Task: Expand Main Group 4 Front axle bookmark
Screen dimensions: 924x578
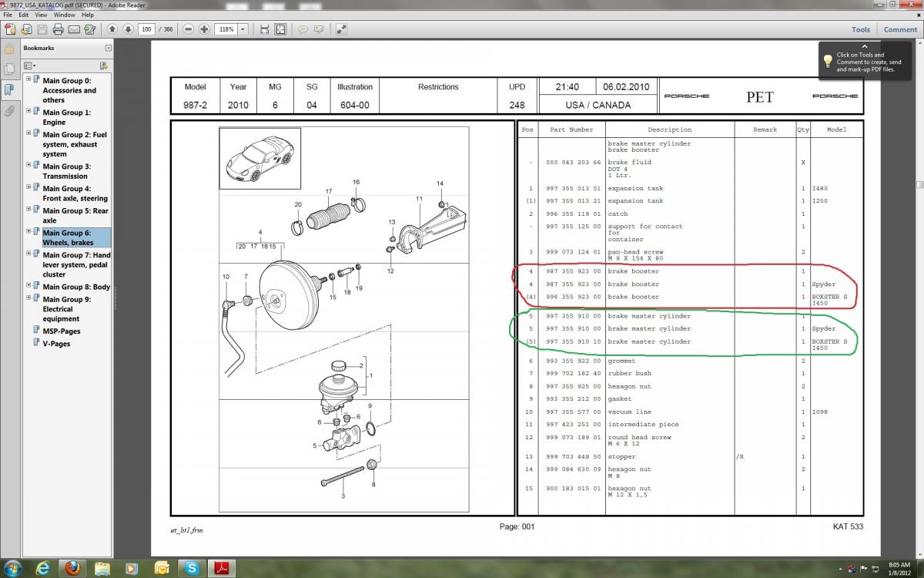Action: [28, 187]
